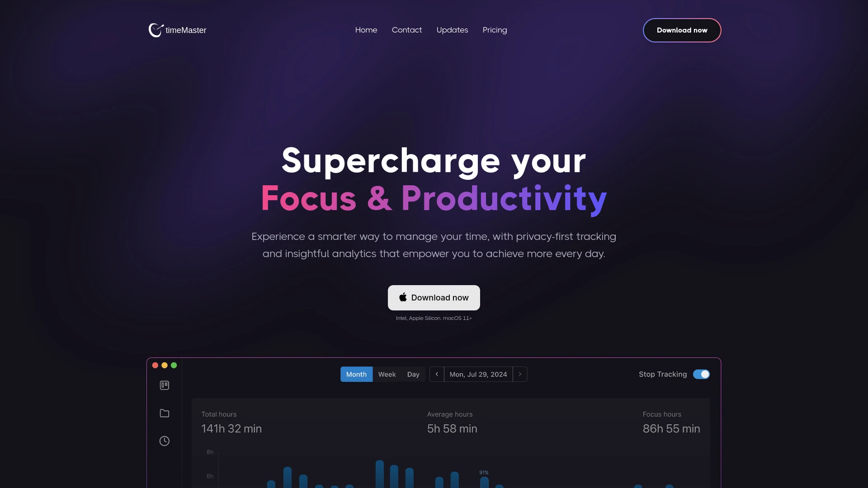This screenshot has width=868, height=488.
Task: Click the Apple logo in Download button
Action: pos(402,297)
